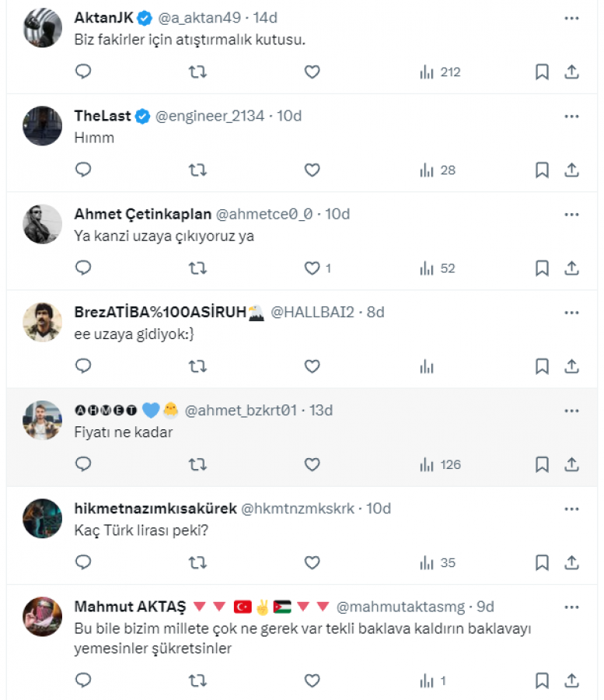Share the 'Fiyatı ne kadar' tweet
This screenshot has width=604, height=700.
click(x=571, y=464)
